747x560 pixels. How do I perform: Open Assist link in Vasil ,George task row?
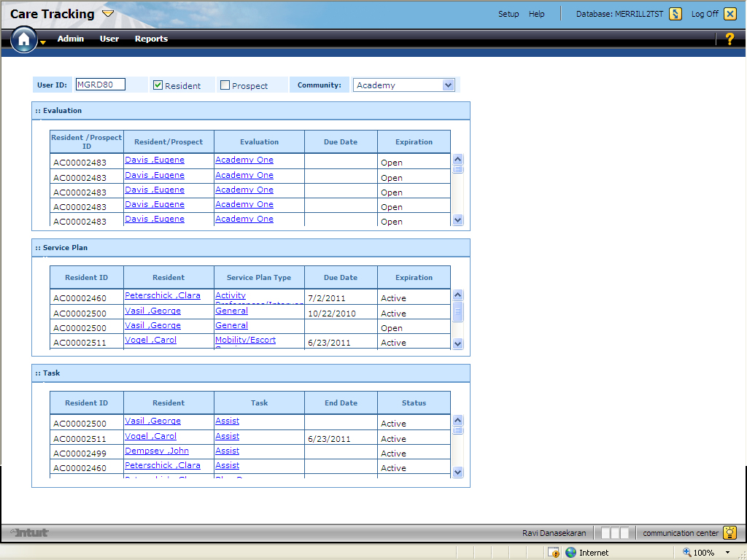click(228, 421)
